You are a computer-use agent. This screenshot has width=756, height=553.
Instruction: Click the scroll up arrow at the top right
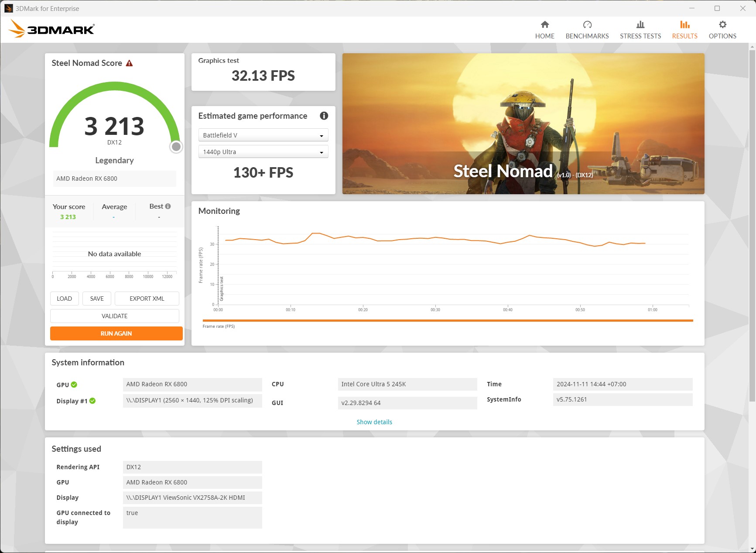tap(752, 46)
